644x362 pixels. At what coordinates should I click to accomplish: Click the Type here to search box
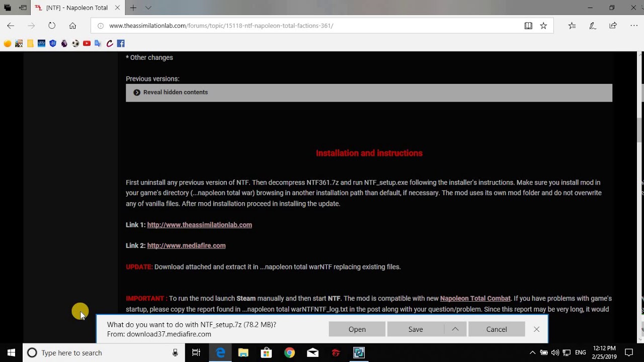(x=104, y=353)
